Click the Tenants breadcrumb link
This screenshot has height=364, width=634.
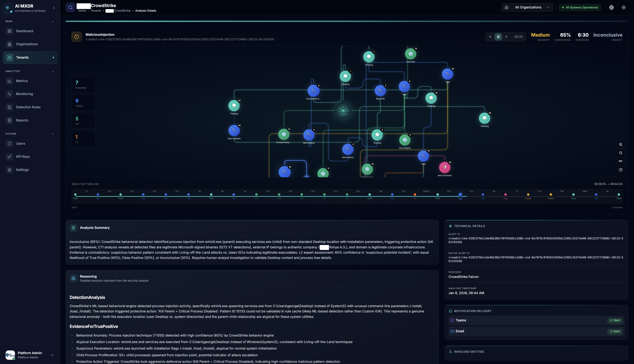(x=96, y=11)
